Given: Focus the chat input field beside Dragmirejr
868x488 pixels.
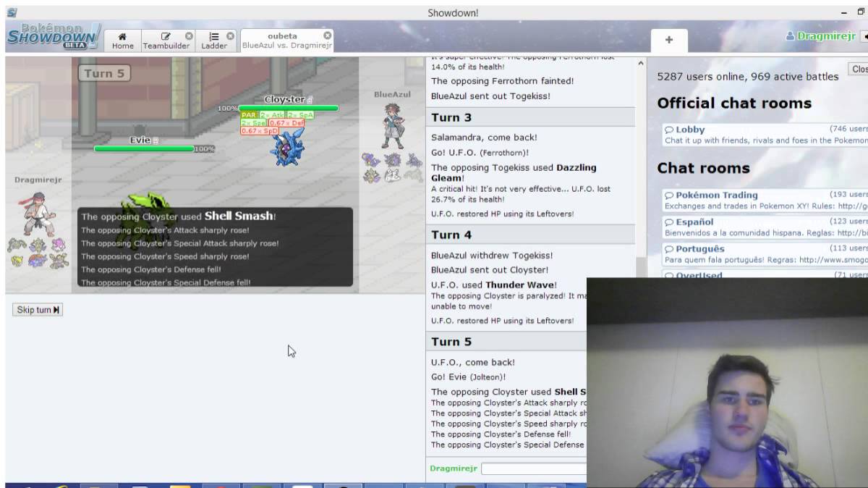Looking at the screenshot, I should 535,468.
